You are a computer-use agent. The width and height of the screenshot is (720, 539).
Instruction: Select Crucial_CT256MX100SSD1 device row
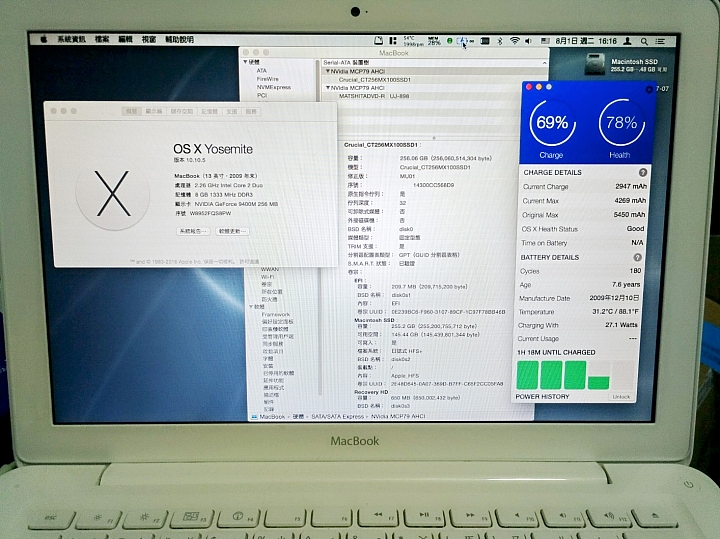point(375,79)
